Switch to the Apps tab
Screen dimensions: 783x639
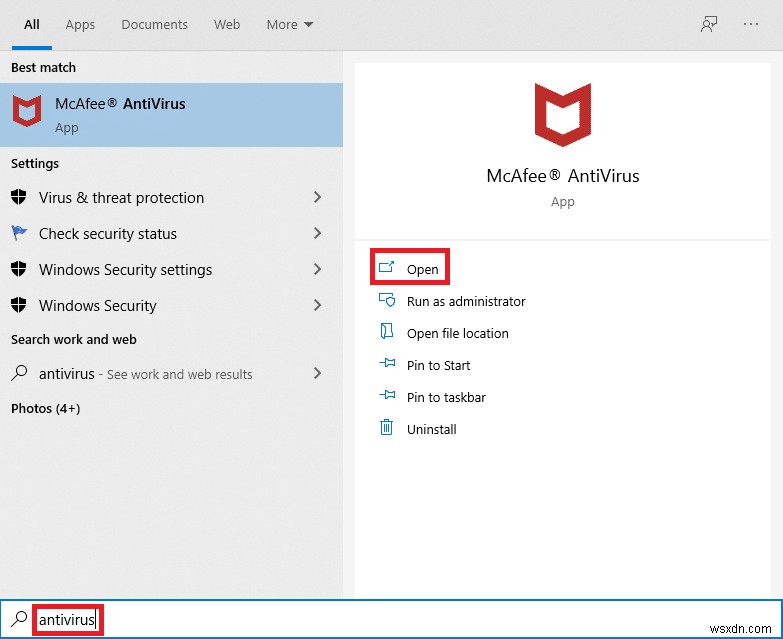click(80, 24)
